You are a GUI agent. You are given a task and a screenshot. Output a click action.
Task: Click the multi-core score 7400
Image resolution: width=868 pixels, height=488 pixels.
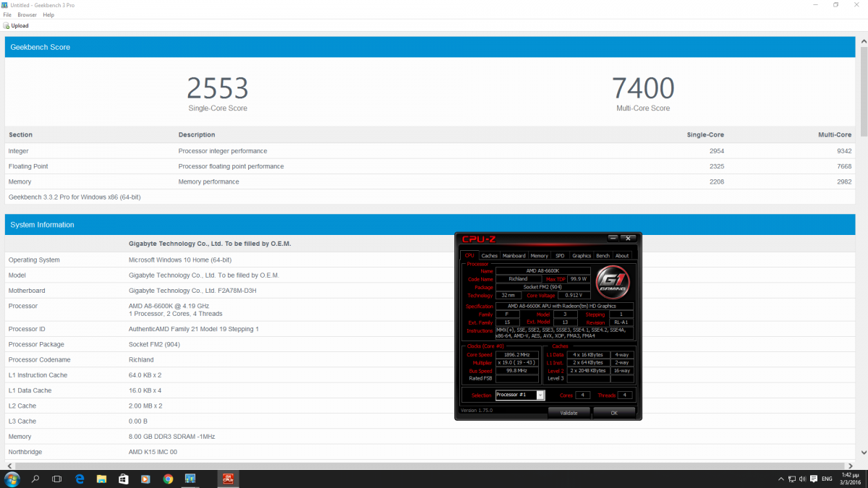tap(643, 88)
